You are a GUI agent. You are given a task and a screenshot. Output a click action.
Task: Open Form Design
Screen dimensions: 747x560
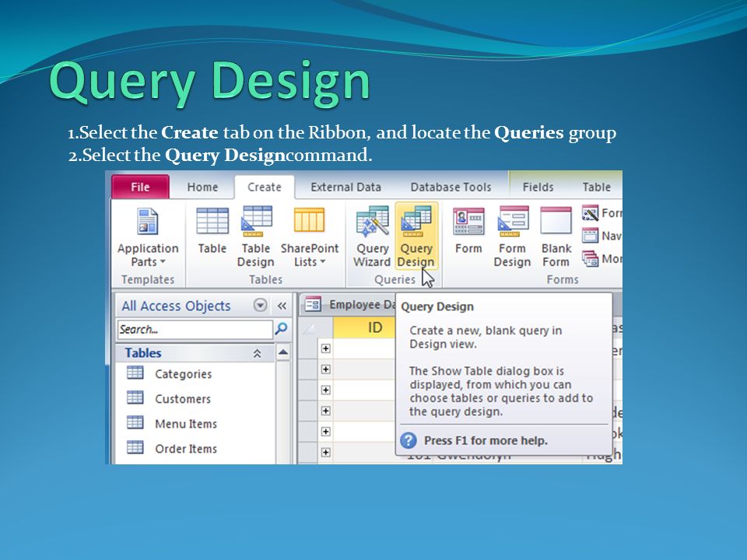512,237
